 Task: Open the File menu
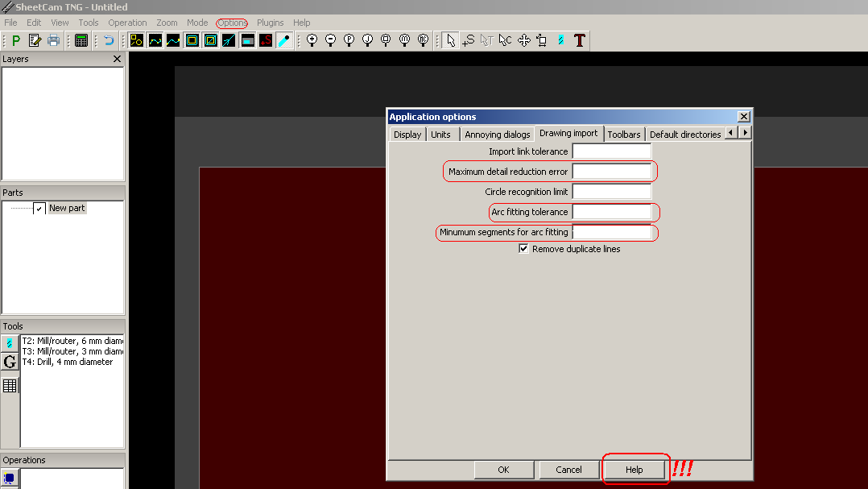10,23
